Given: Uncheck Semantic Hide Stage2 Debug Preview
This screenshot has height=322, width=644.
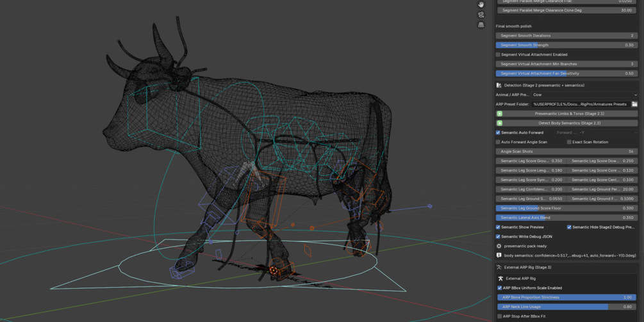Looking at the screenshot, I should tap(569, 227).
